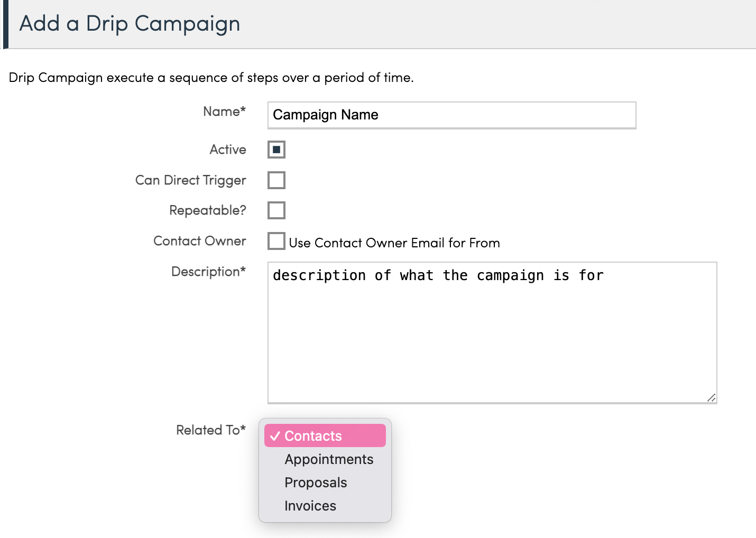
Task: Click the Add a Drip Campaign heading
Action: (x=130, y=24)
